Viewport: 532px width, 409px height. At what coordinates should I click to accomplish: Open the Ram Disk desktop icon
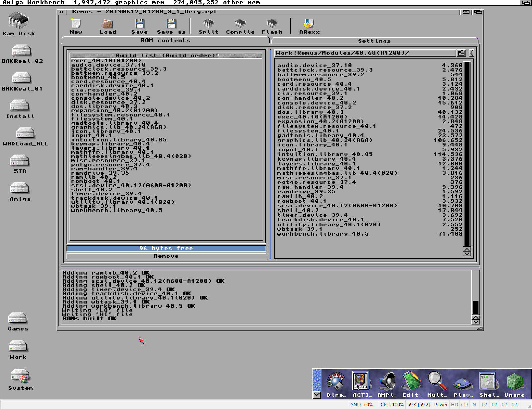[x=19, y=24]
